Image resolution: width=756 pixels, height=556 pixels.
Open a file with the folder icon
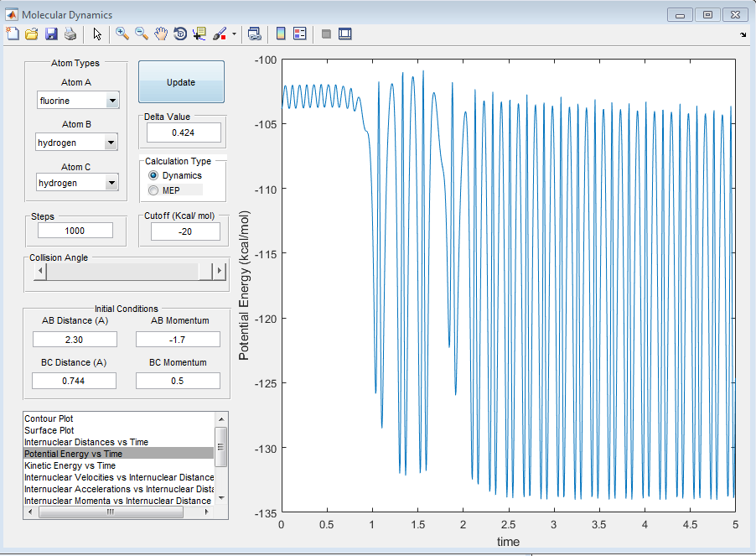click(x=32, y=34)
